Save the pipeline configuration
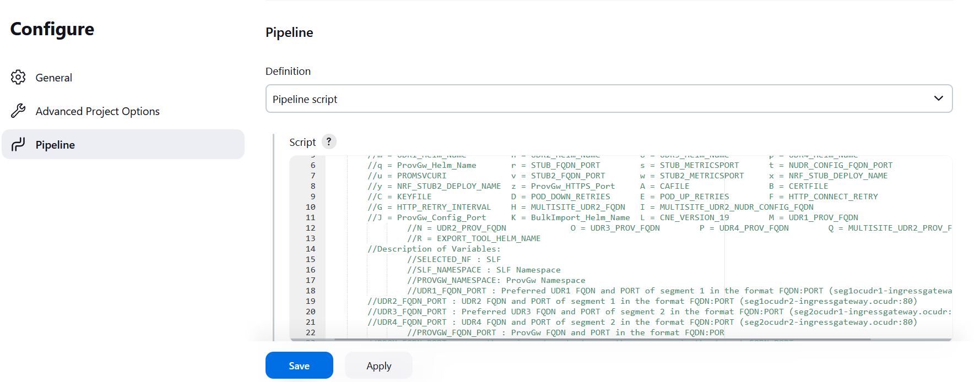Viewport: 980px width, 382px height. coord(299,365)
